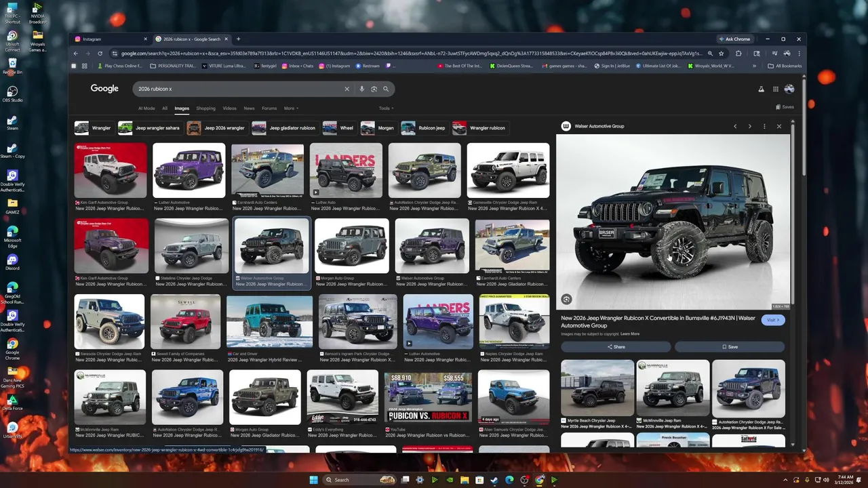This screenshot has width=868, height=488.
Task: Open the Rubicon vs Rubicon X YouTube thumbnail
Action: [428, 396]
